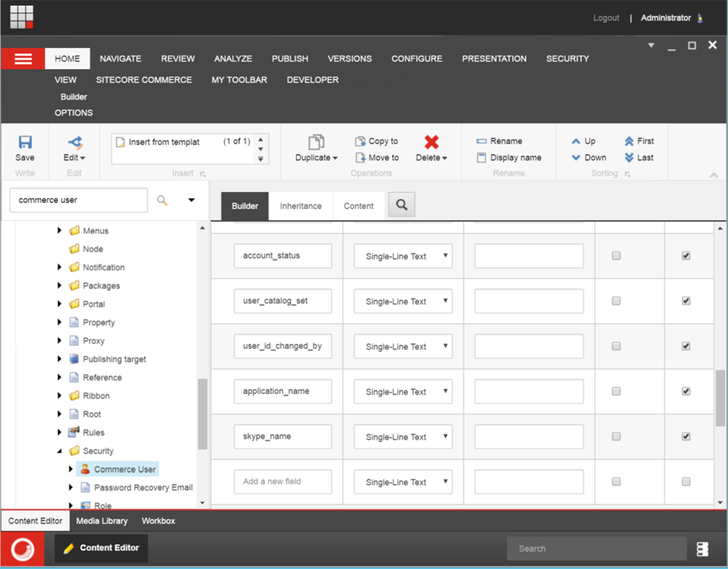Open the PUBLISH ribbon tab
The height and width of the screenshot is (569, 728).
290,59
